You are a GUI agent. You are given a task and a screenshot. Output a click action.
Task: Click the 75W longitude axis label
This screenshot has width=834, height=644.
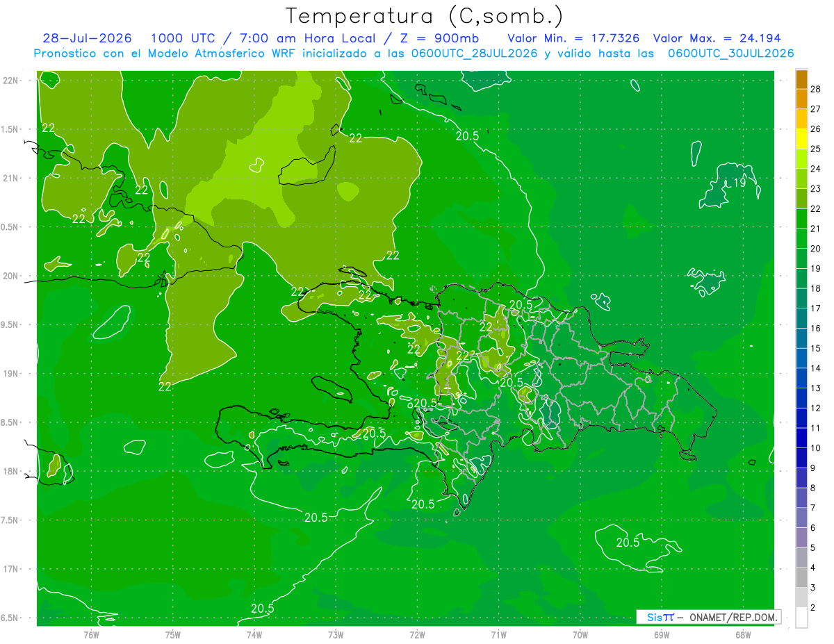point(173,634)
